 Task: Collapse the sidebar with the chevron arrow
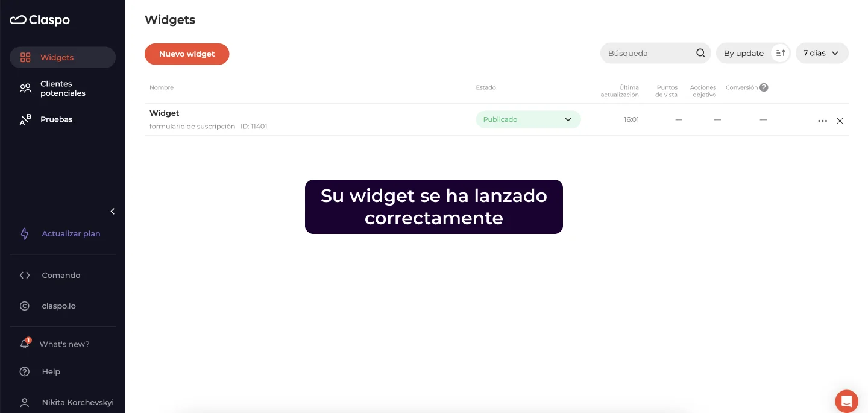[113, 211]
